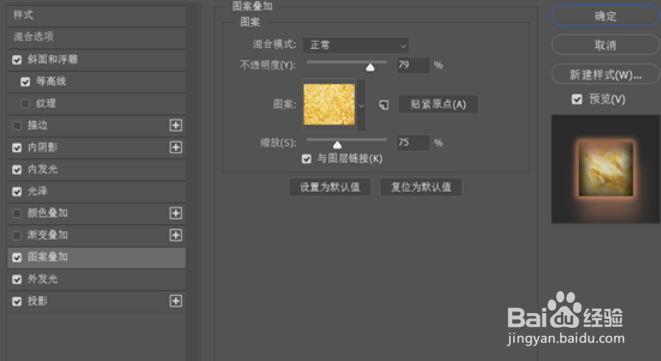Uncheck the 斜面和浮雕 checkbox

(17, 60)
